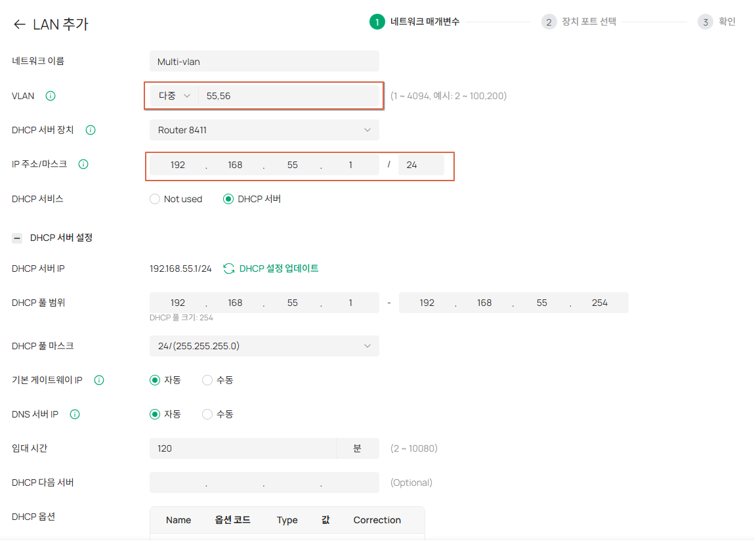
Task: Collapse DHCP 서버 설정 with the minus icon
Action: tap(17, 238)
